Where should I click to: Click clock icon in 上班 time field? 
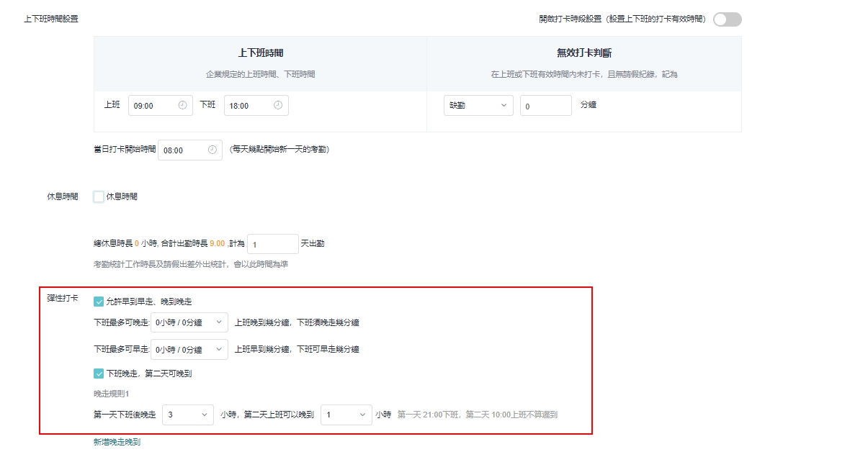pos(182,105)
